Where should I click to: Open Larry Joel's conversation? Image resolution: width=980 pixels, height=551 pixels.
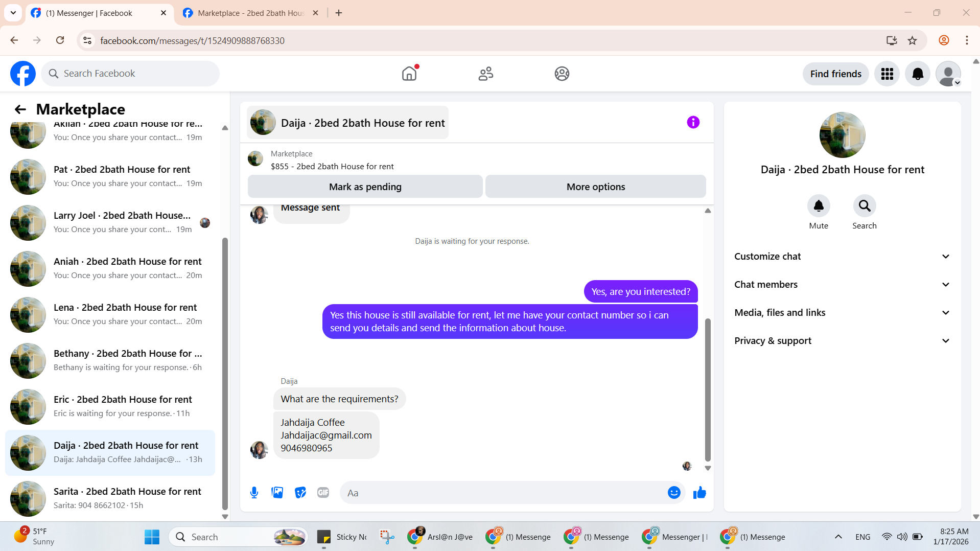[x=110, y=222]
